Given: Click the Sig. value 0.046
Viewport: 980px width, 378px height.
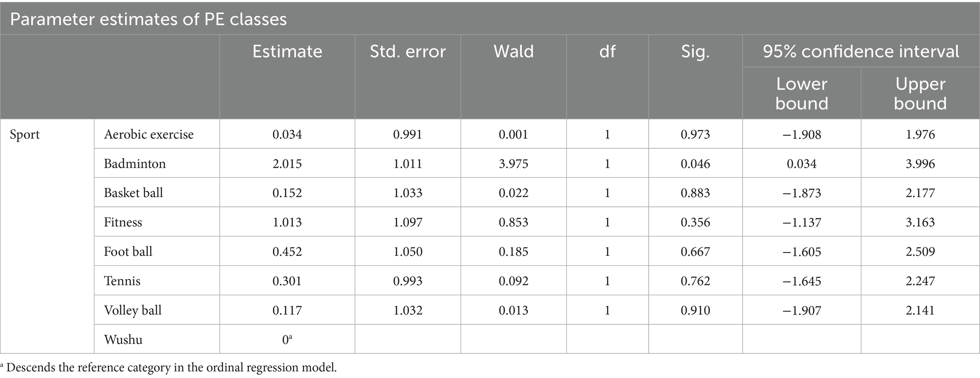Looking at the screenshot, I should pos(695,164).
